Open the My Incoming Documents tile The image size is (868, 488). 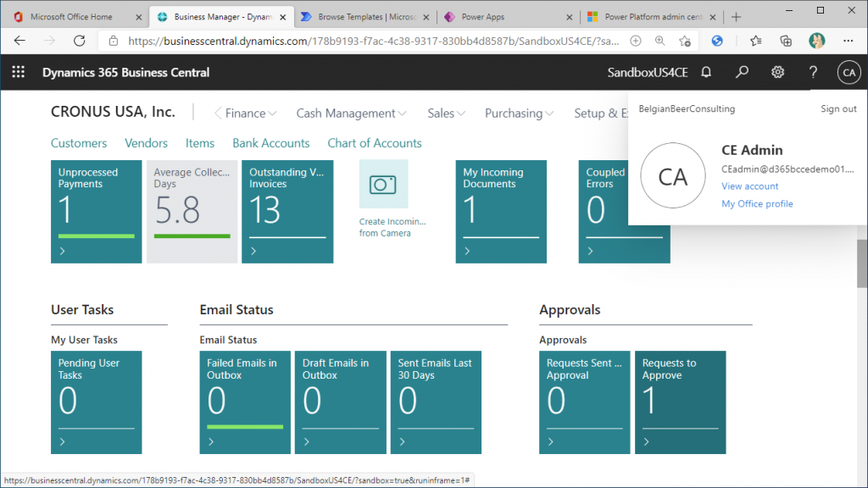coord(501,212)
